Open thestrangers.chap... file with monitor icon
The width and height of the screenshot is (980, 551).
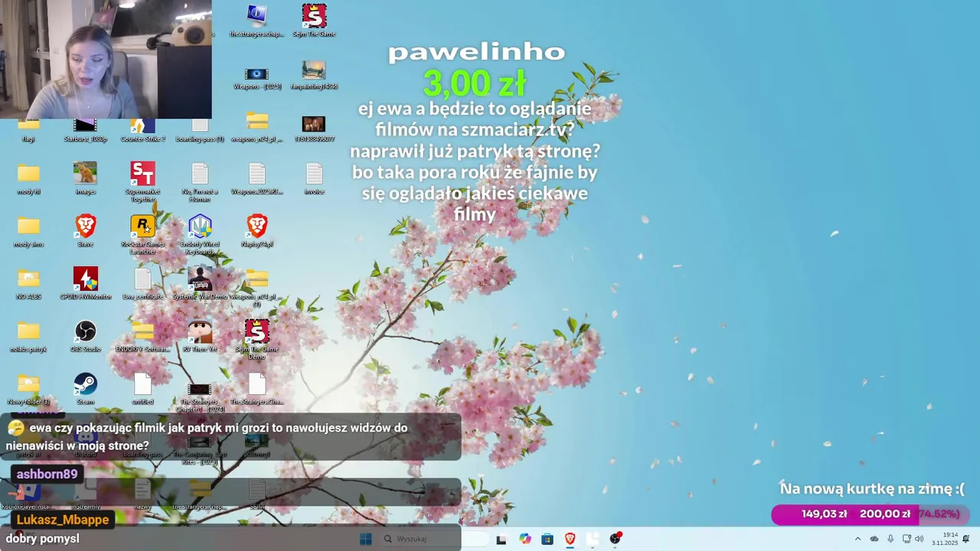tap(256, 21)
